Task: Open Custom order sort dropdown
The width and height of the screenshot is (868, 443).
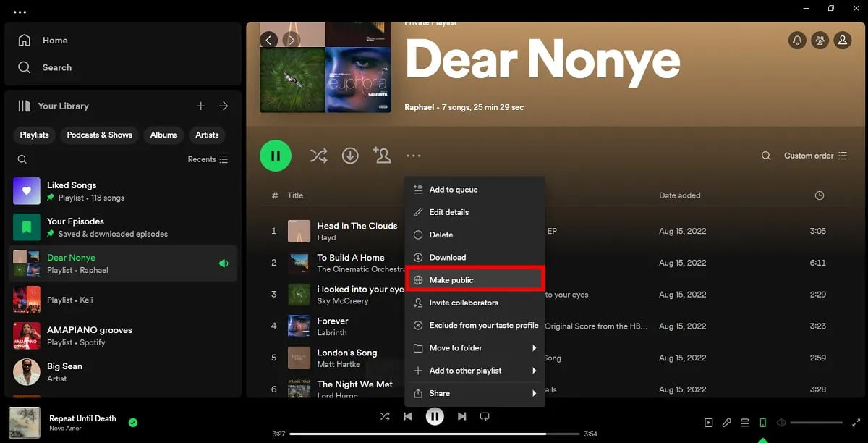Action: (814, 156)
